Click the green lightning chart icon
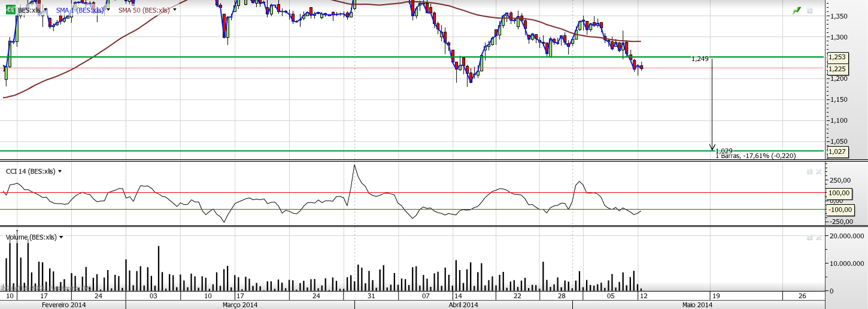Viewport: 868px width, 309px height. point(796,11)
